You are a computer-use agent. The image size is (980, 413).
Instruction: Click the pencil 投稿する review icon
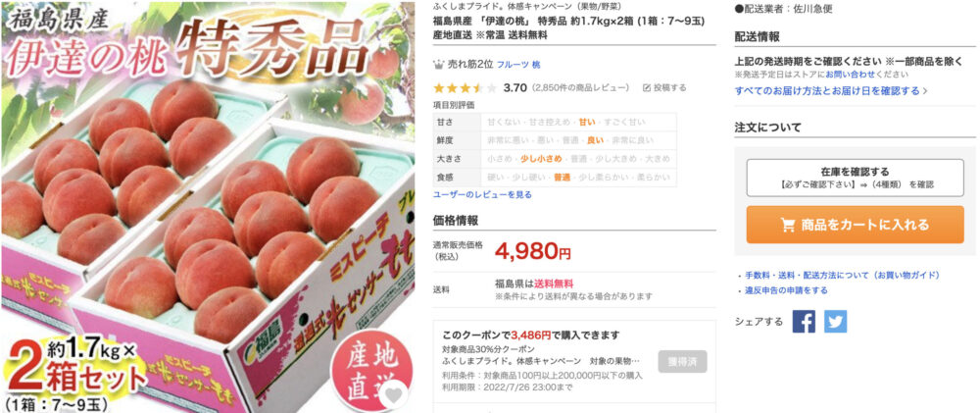click(x=646, y=87)
